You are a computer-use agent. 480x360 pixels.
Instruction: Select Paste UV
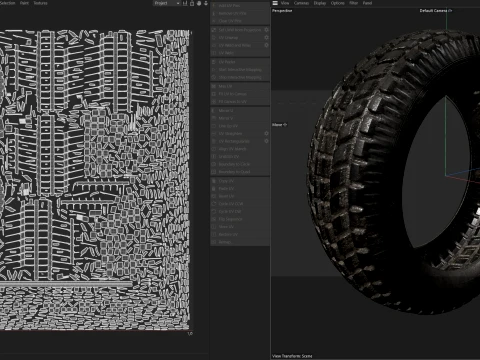240,189
